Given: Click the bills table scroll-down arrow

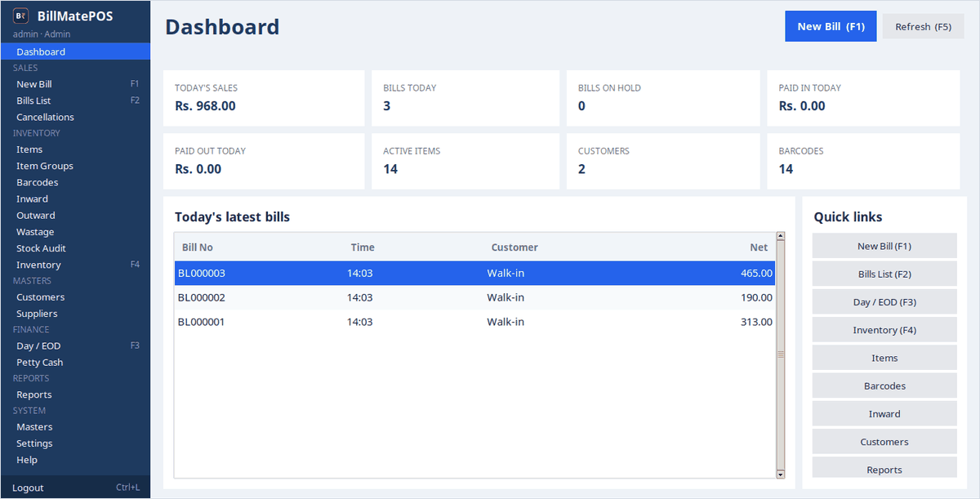Looking at the screenshot, I should [780, 474].
